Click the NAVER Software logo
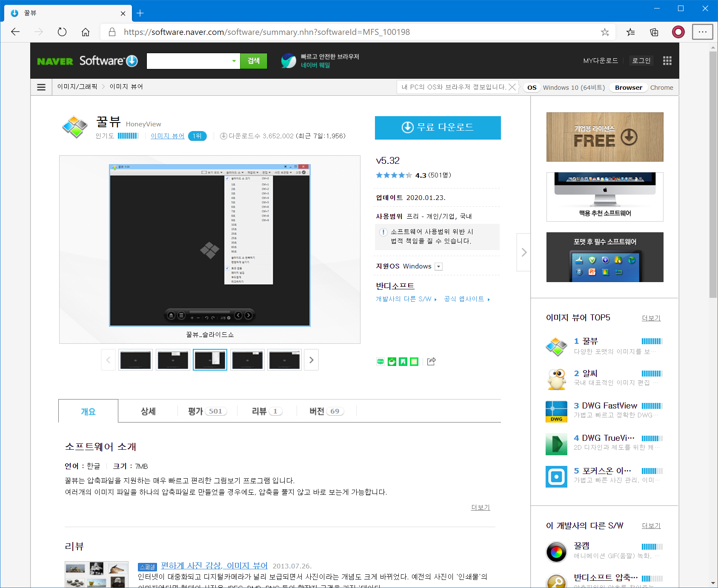Viewport: 718px width, 588px height. tap(87, 61)
